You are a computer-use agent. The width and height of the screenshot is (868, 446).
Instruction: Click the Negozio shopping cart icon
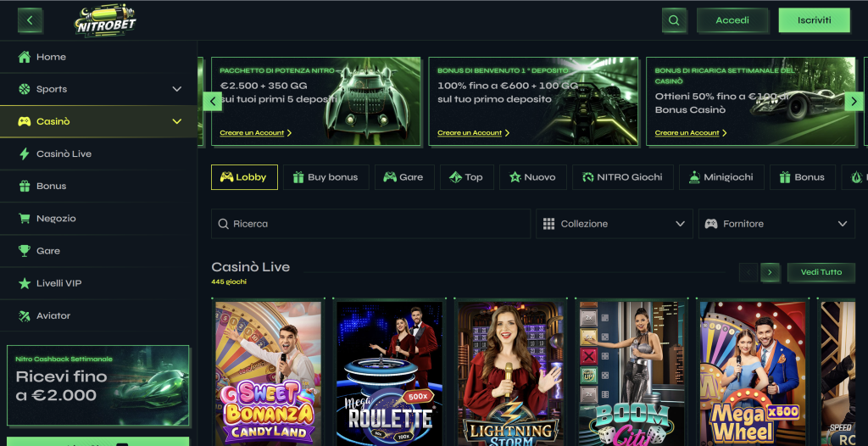pos(24,218)
